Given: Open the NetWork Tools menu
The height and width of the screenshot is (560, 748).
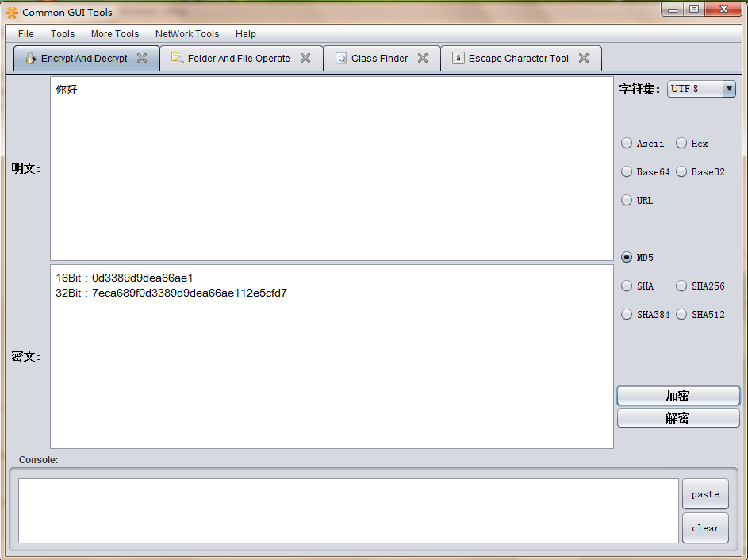Looking at the screenshot, I should click(x=187, y=34).
